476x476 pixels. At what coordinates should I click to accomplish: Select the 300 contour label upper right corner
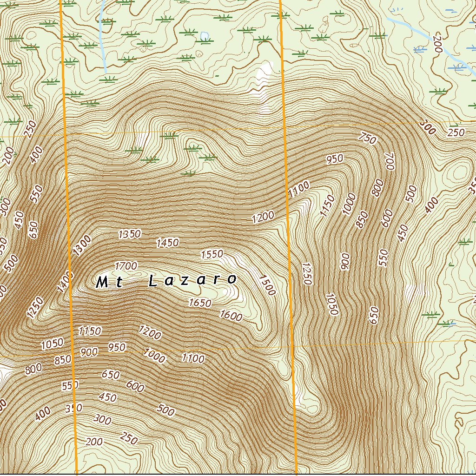427,126
